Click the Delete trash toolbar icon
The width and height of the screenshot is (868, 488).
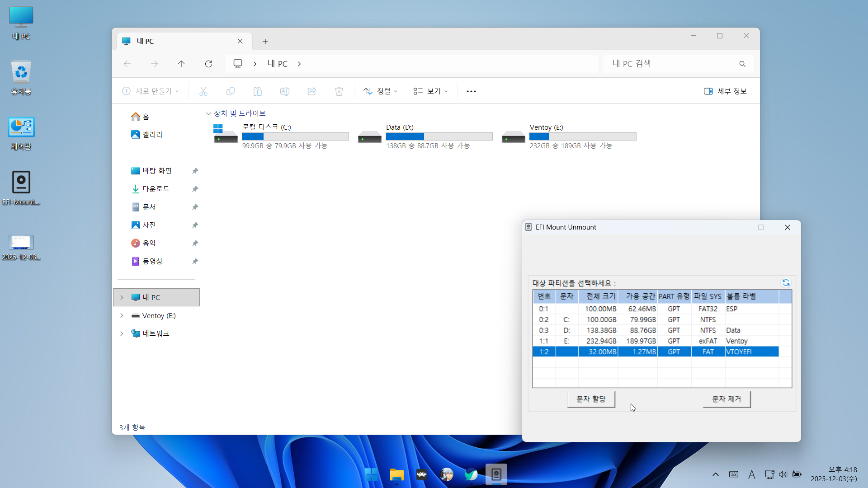339,91
